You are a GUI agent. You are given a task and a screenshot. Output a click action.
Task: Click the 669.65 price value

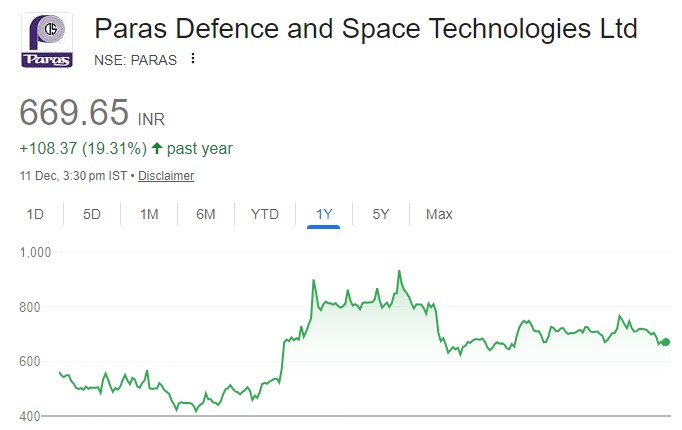(x=74, y=112)
